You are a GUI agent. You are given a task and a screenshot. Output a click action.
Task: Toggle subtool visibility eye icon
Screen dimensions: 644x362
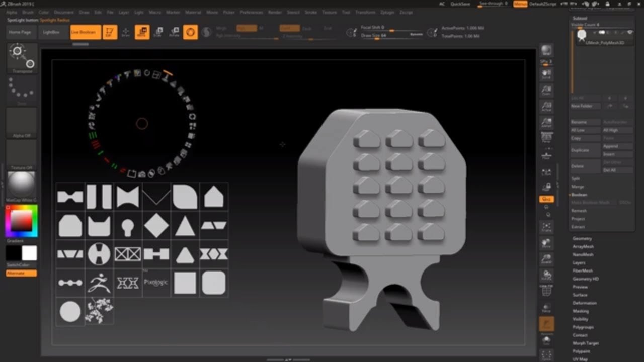point(629,32)
